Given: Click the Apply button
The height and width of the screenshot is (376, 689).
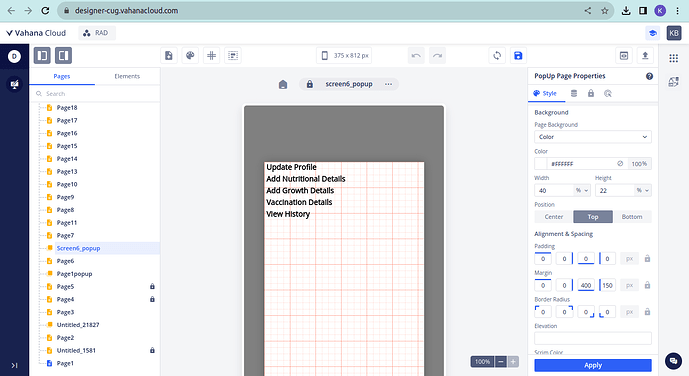Looking at the screenshot, I should [593, 365].
